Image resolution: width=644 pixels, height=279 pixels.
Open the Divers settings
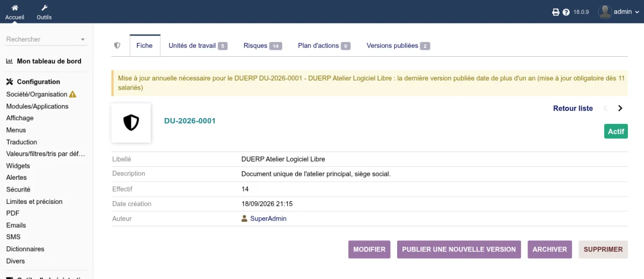pyautogui.click(x=16, y=261)
